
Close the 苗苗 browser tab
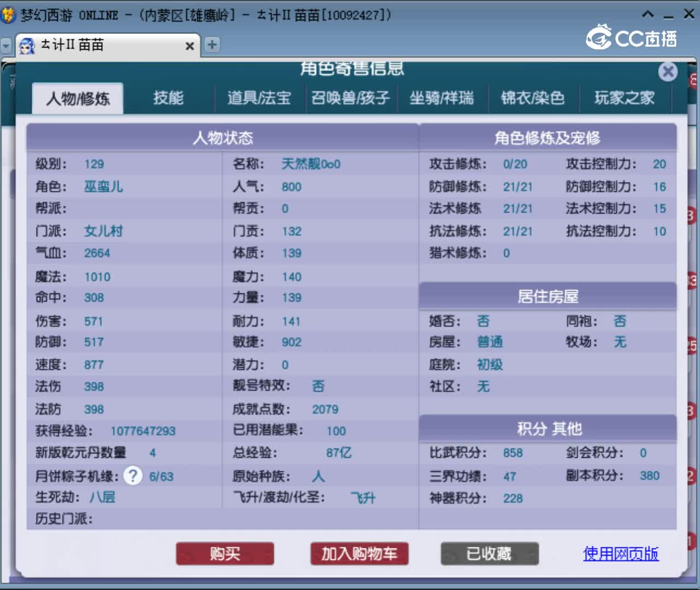(x=189, y=46)
